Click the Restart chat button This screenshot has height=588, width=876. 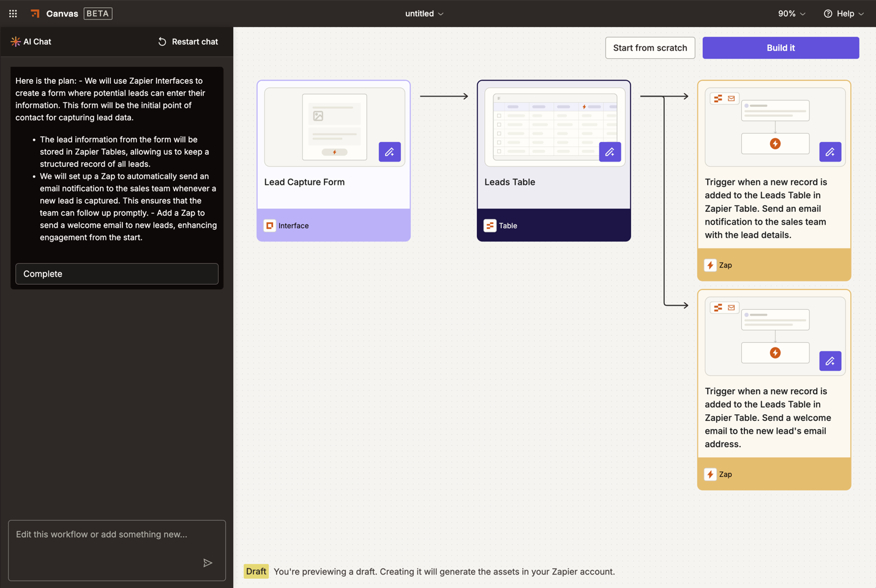188,42
